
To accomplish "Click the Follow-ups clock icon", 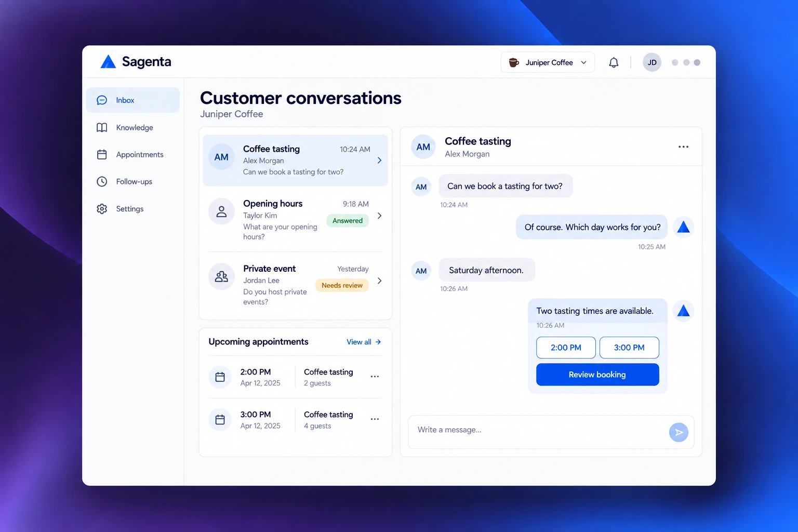I will tap(102, 181).
